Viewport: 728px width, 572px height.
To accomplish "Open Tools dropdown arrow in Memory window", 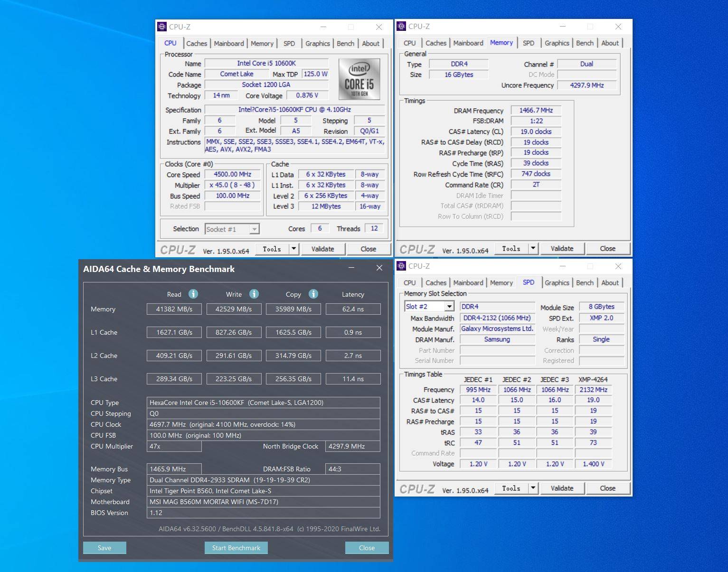I will (533, 248).
